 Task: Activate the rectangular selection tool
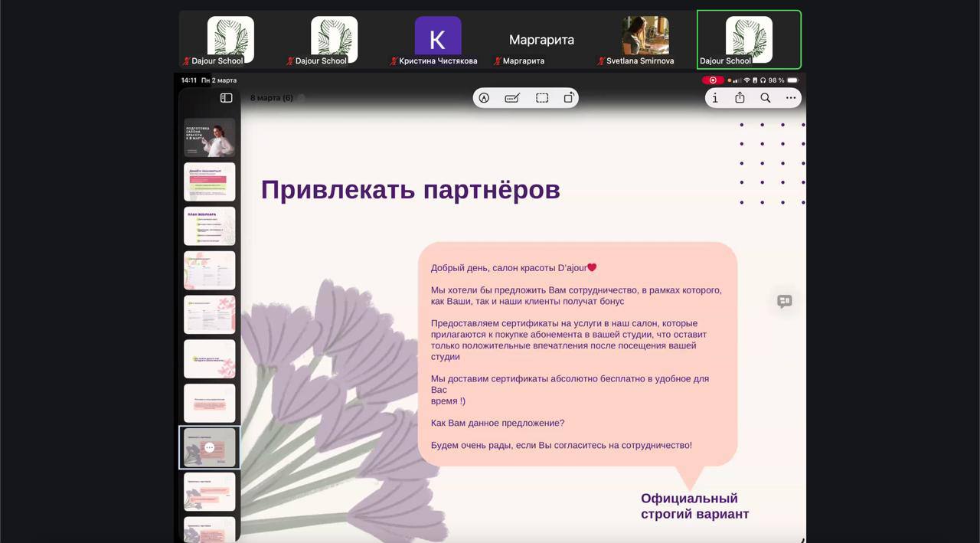[x=542, y=98]
